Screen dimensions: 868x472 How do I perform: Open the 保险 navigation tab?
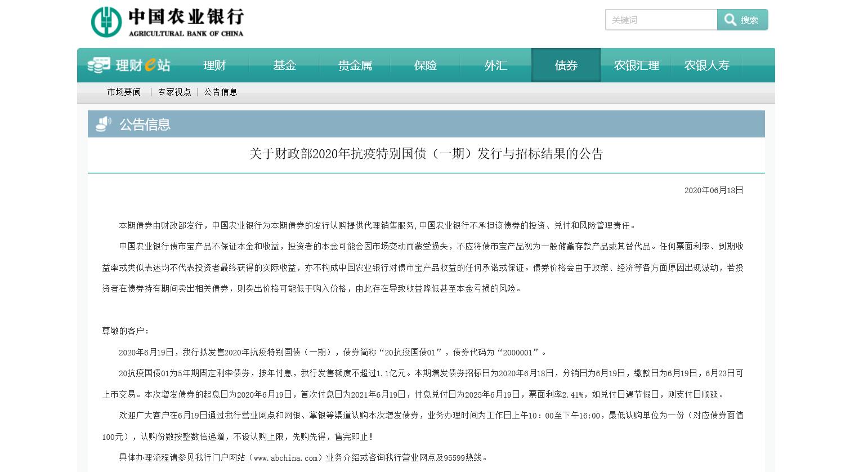pos(426,65)
